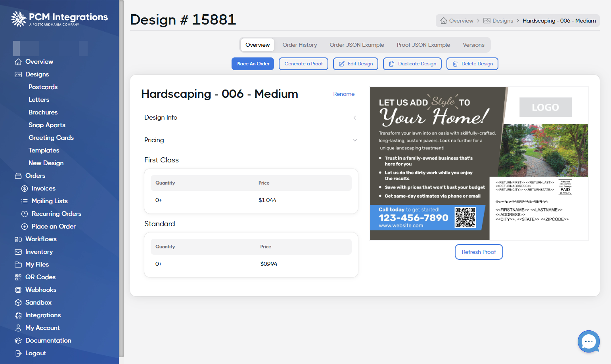The height and width of the screenshot is (364, 611).
Task: Click the Overview breadcrumb link
Action: (457, 21)
